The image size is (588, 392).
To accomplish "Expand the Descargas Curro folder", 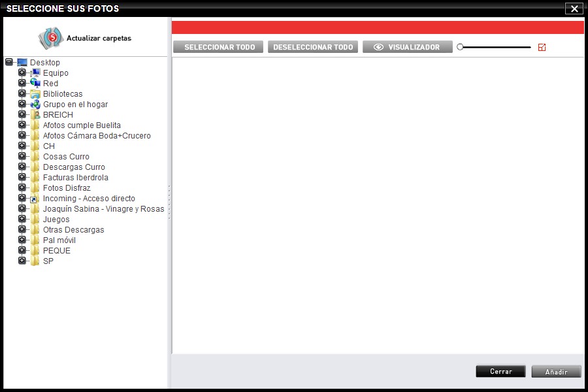I will [22, 167].
